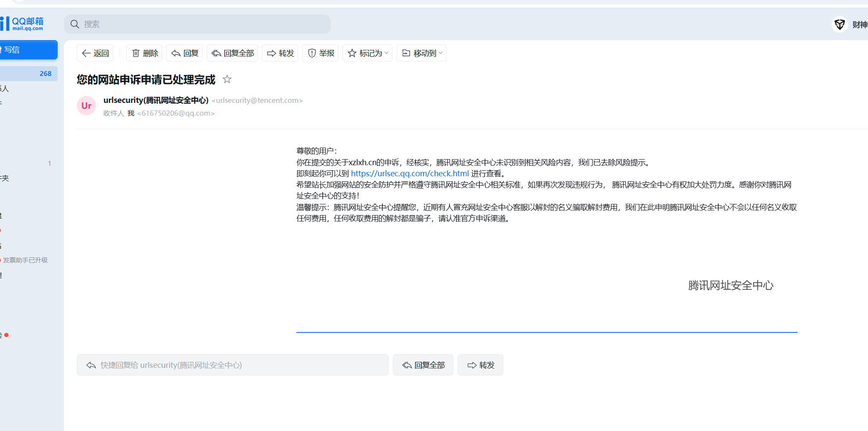Viewport: 868px width, 431px height.
Task: Click sender name urlsecurity(腾讯网址安全中心)
Action: (x=156, y=100)
